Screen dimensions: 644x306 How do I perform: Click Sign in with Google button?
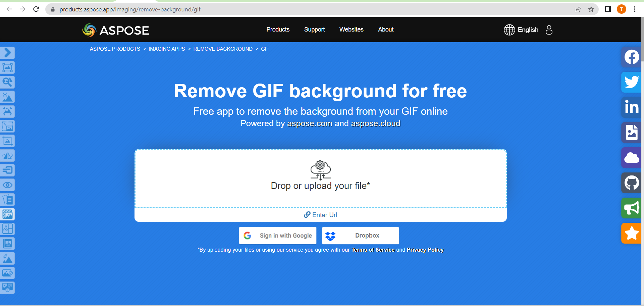pyautogui.click(x=278, y=236)
